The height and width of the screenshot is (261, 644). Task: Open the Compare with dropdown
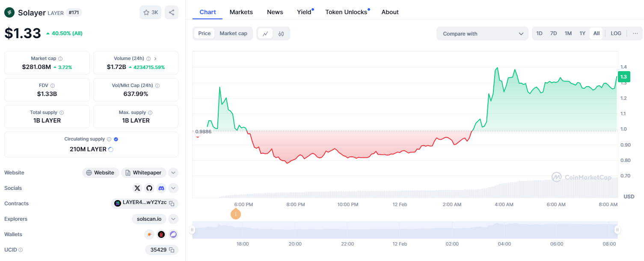(482, 33)
